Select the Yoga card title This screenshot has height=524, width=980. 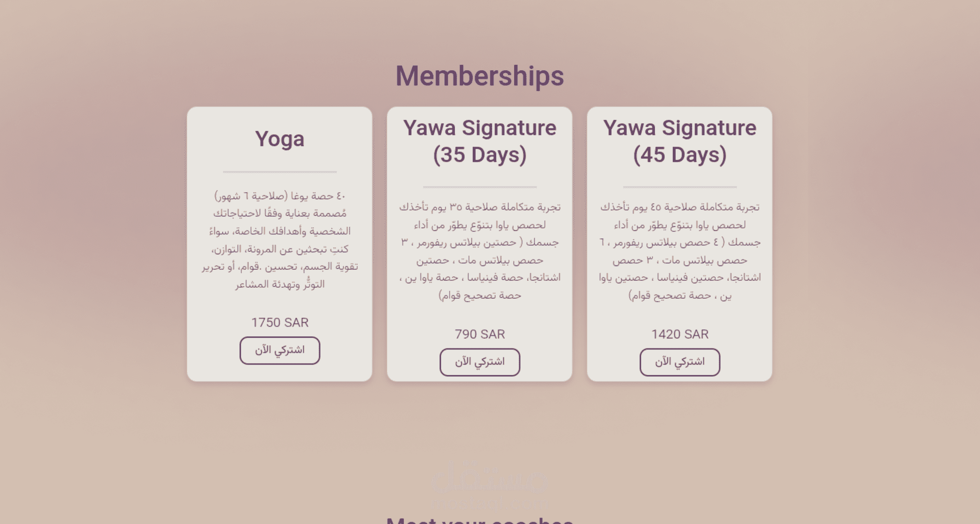[280, 139]
